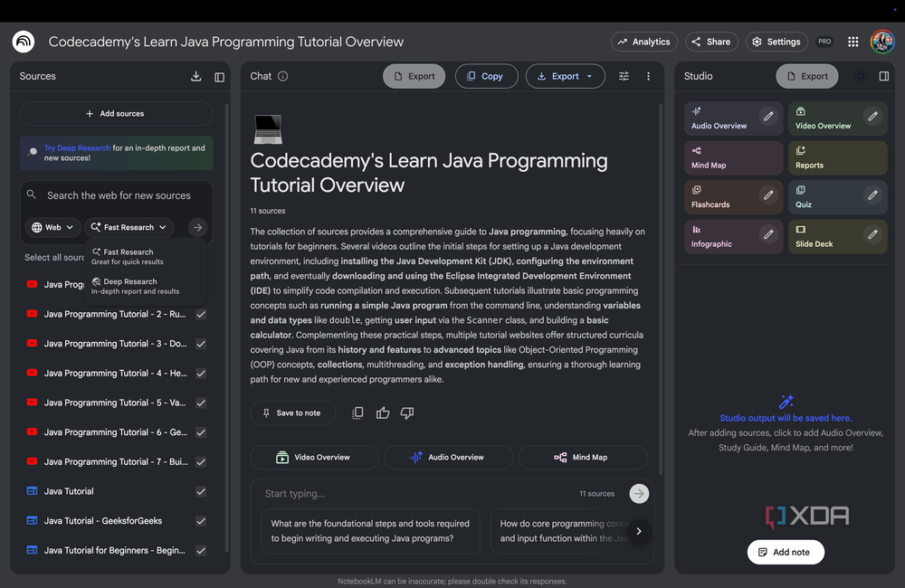The height and width of the screenshot is (588, 905).
Task: Give the summary a thumbs down
Action: (407, 413)
